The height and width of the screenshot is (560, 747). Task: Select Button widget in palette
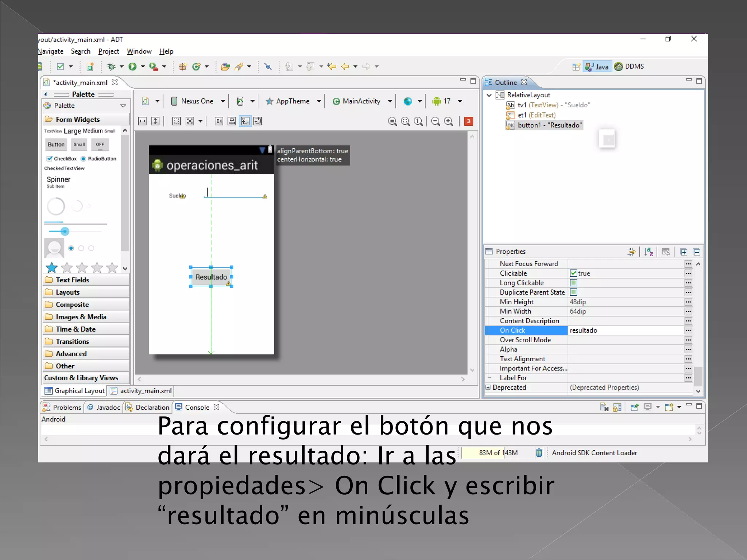pyautogui.click(x=56, y=144)
